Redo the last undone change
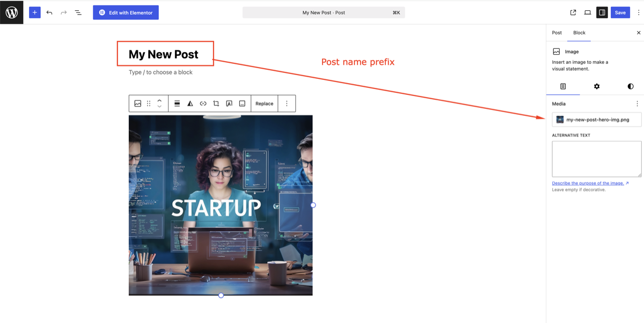The height and width of the screenshot is (323, 644). click(63, 12)
